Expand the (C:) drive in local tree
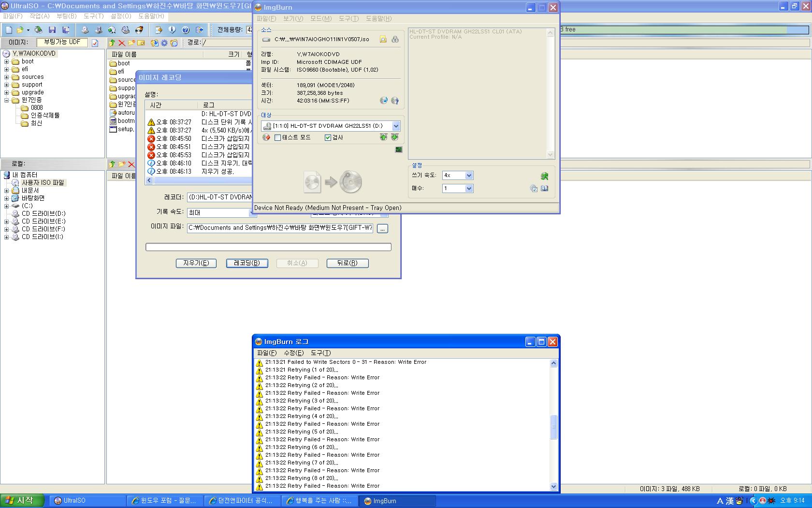812x508 pixels. click(x=7, y=206)
